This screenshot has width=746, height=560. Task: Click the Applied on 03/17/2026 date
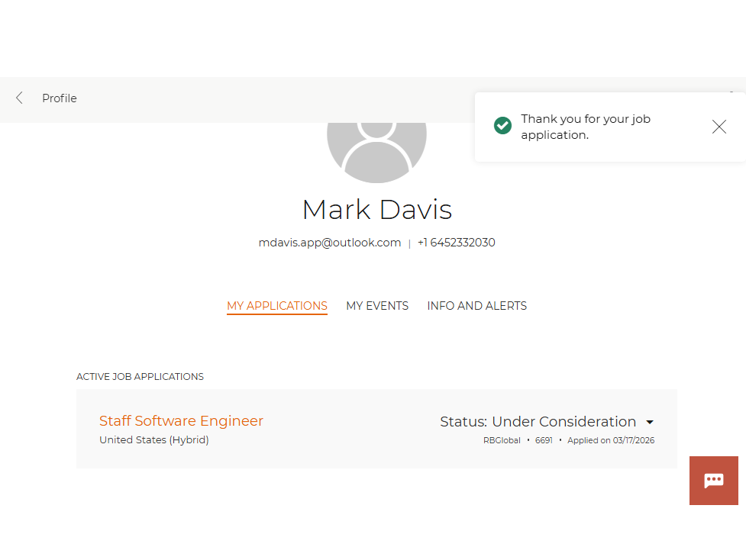coord(611,440)
